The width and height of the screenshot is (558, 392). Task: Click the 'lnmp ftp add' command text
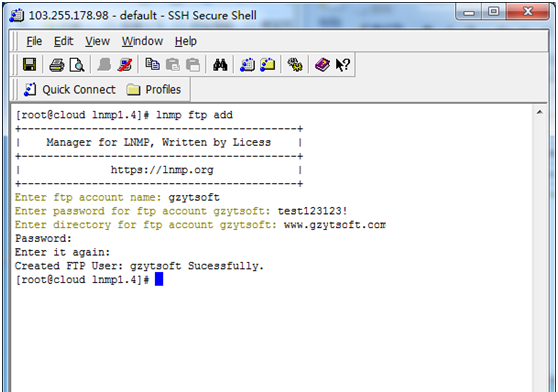click(x=194, y=115)
